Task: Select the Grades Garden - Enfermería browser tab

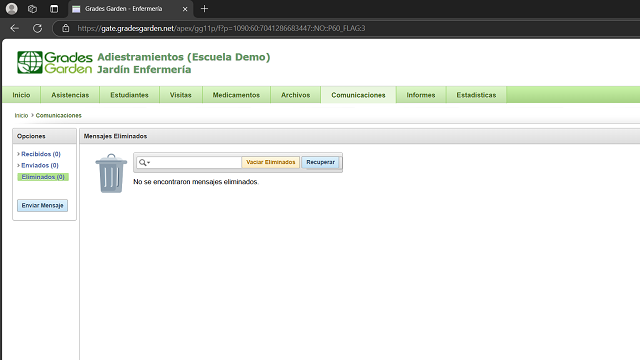Action: click(x=130, y=9)
